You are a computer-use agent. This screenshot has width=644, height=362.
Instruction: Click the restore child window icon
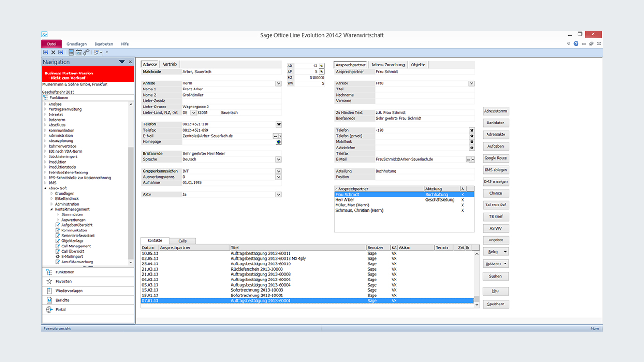point(591,44)
